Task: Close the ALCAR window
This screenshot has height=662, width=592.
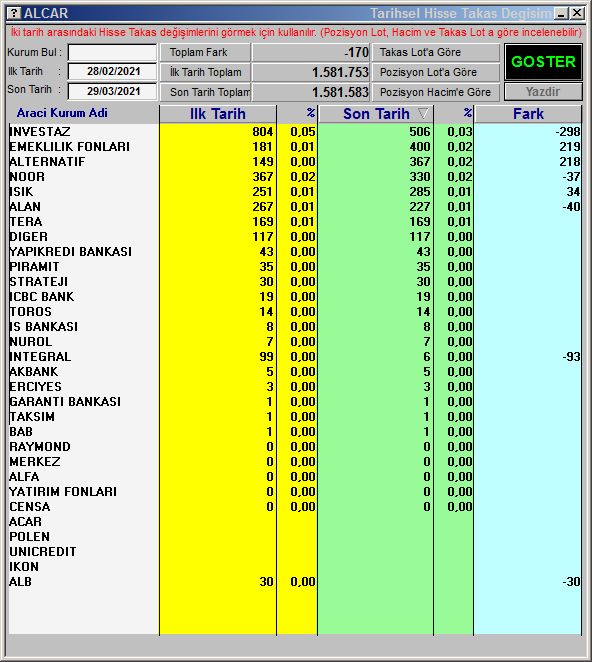Action: pyautogui.click(x=577, y=14)
